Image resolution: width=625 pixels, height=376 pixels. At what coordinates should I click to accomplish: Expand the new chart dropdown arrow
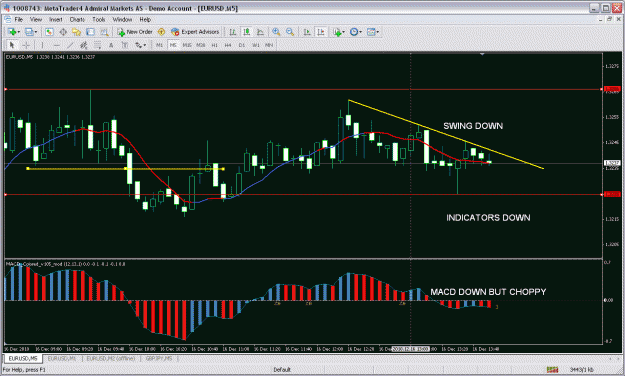tap(19, 32)
